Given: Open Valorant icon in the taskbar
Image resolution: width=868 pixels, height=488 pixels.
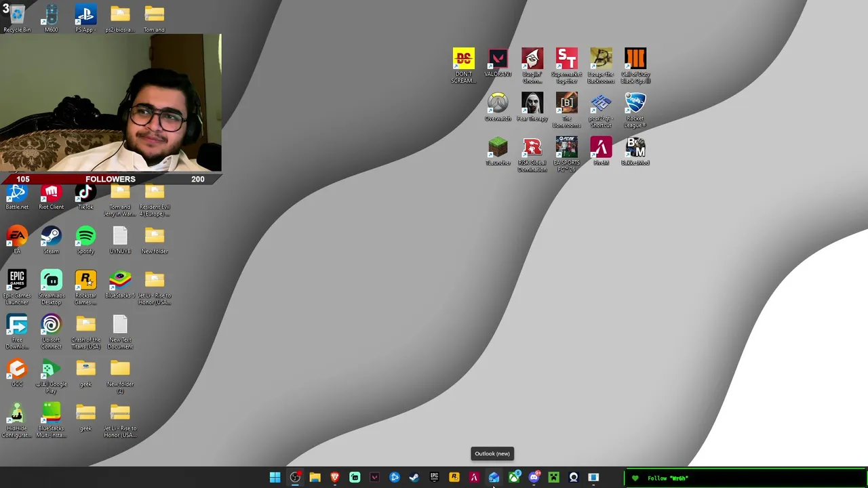Looking at the screenshot, I should pos(374,478).
